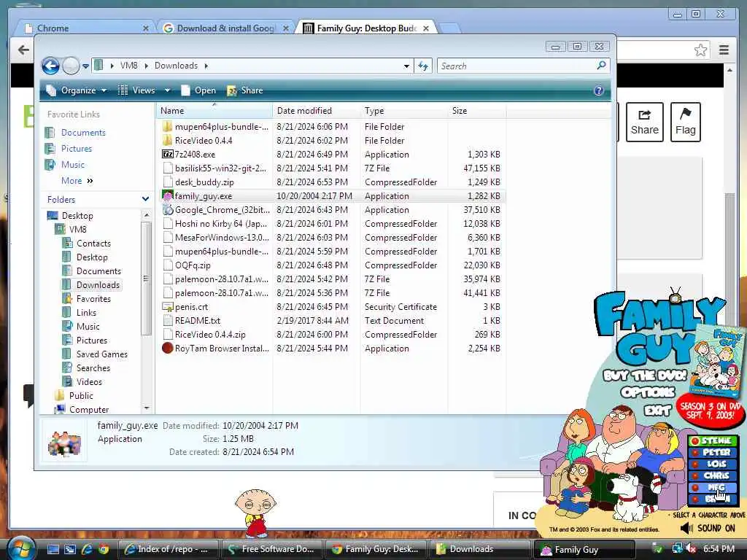747x560 pixels.
Task: Select the RiceVideo 0.4.4 folder icon
Action: coord(167,141)
